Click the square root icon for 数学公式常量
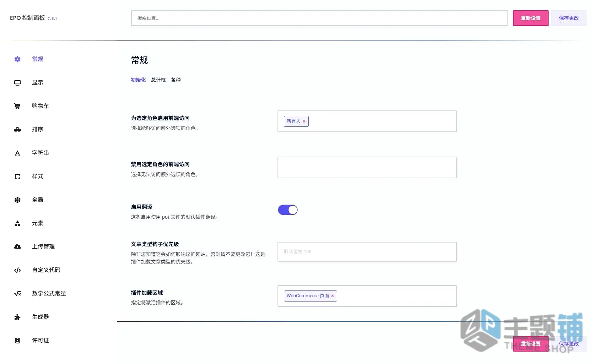This screenshot has width=593, height=364. (x=17, y=294)
